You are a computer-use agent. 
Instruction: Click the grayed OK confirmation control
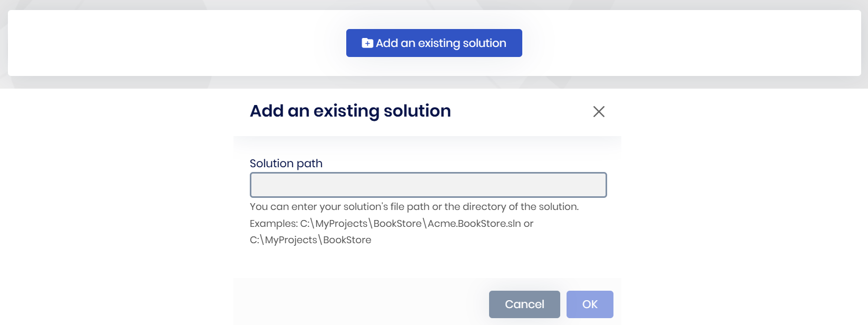pyautogui.click(x=589, y=304)
